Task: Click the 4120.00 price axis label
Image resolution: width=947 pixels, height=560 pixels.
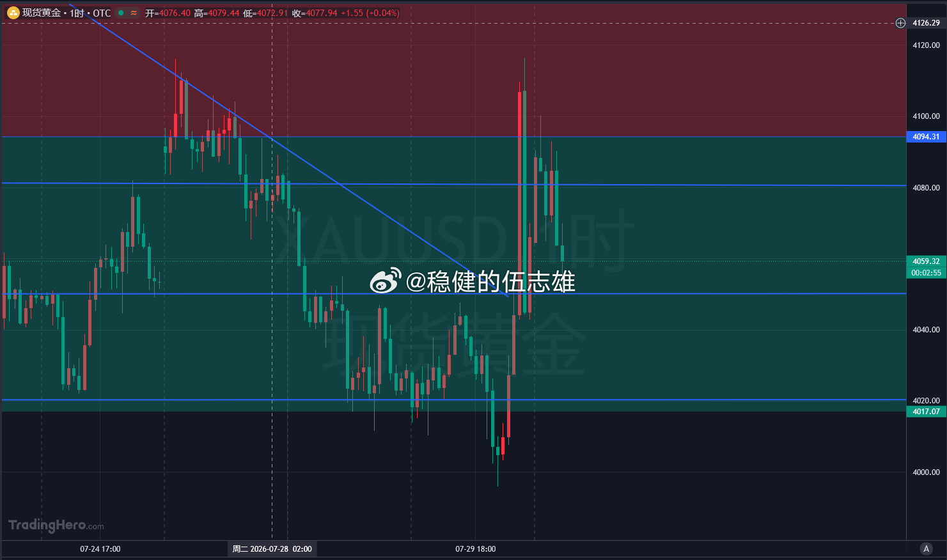Action: (926, 45)
